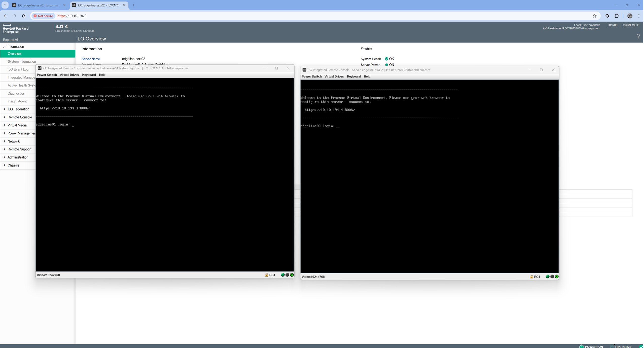This screenshot has width=644, height=348.
Task: Click the dark middle LED in esxi02 console
Action: point(552,277)
